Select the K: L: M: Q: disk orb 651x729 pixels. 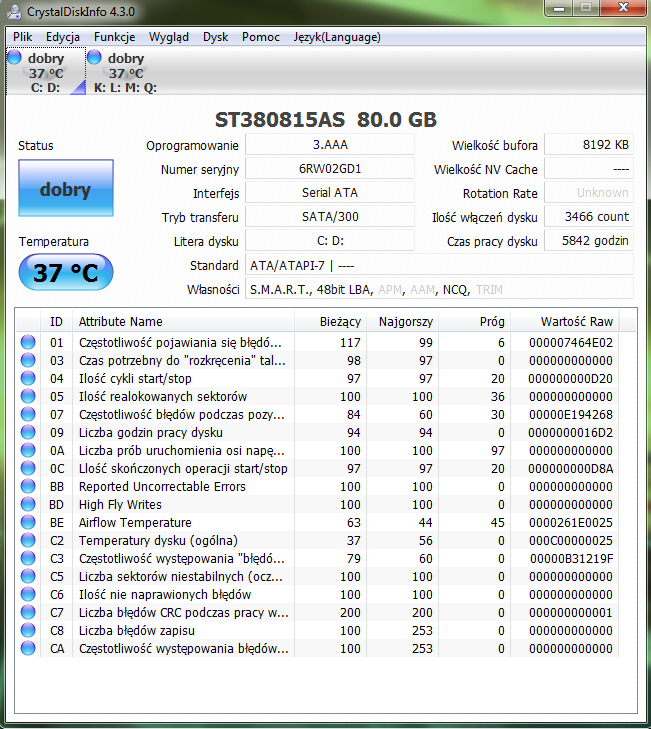coord(95,59)
